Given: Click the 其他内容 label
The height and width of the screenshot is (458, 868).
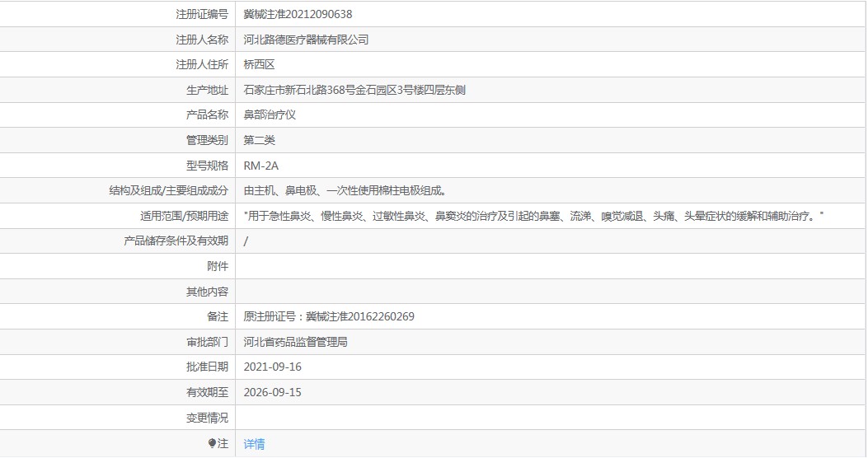Looking at the screenshot, I should (207, 292).
